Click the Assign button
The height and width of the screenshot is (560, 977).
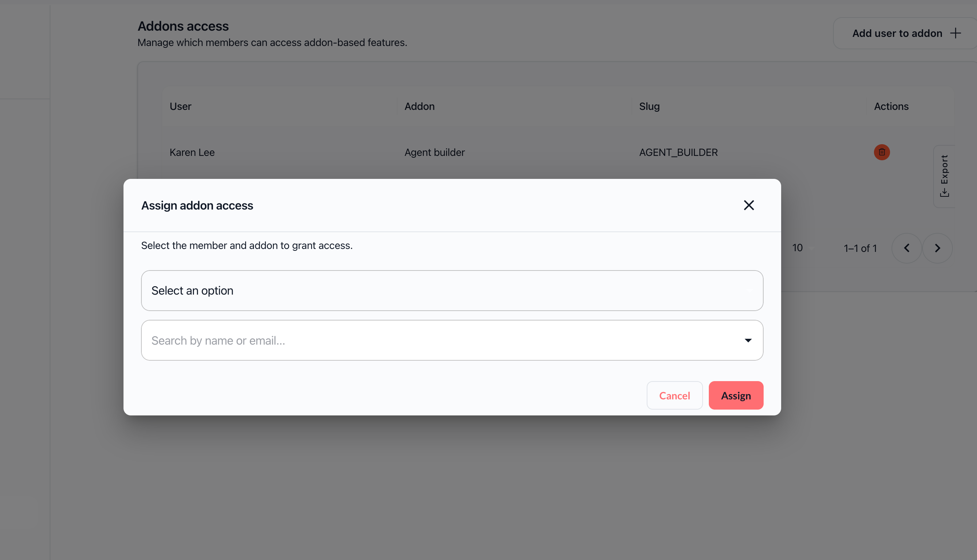click(x=735, y=395)
